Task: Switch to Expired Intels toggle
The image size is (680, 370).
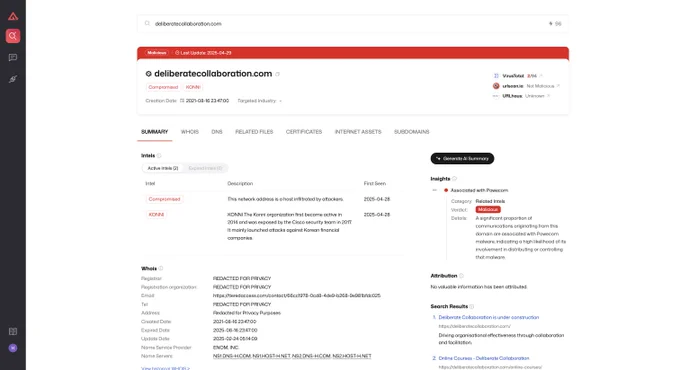Action: click(x=205, y=168)
